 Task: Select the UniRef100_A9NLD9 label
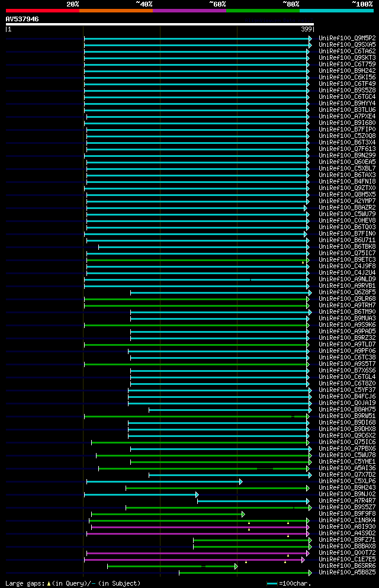tap(347, 279)
